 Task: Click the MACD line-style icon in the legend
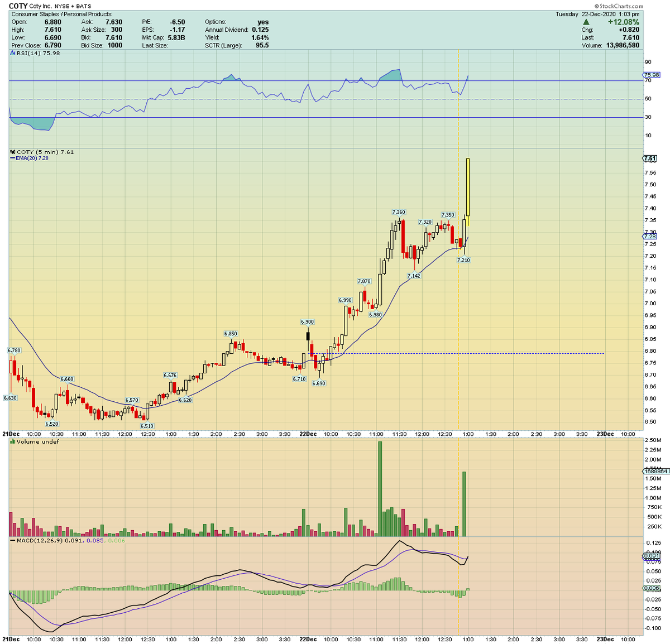pos(12,540)
